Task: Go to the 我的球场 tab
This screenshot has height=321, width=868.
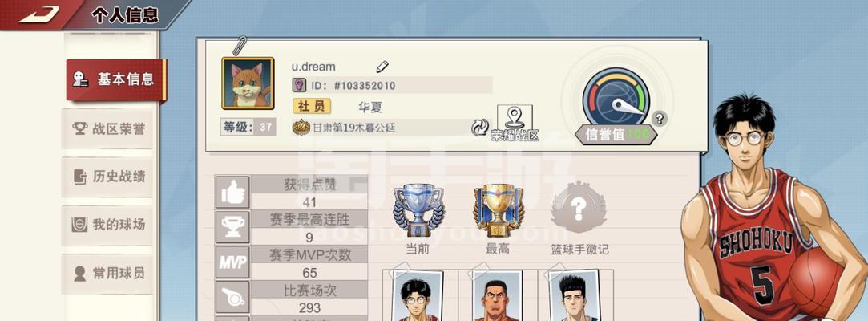Action: pos(107,225)
